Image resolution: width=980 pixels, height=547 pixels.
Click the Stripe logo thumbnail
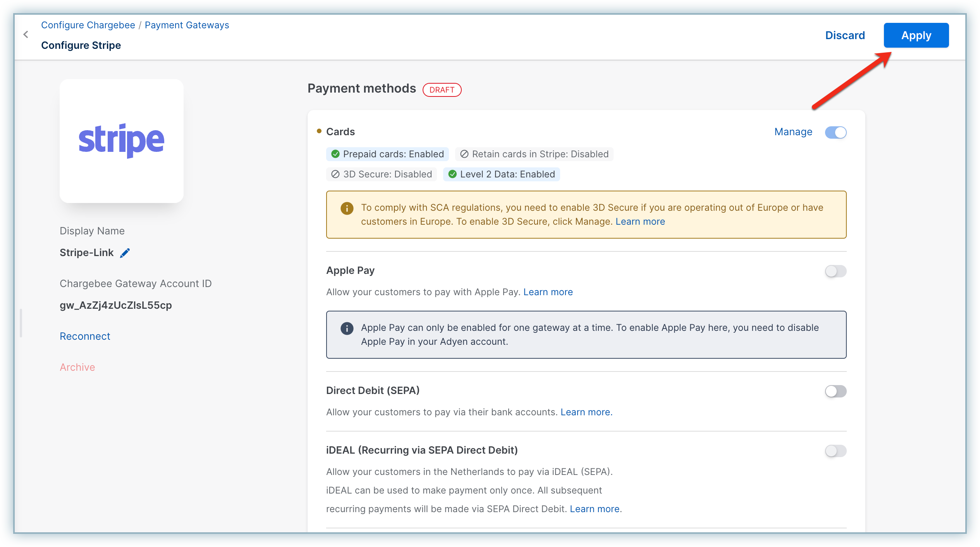tap(121, 141)
